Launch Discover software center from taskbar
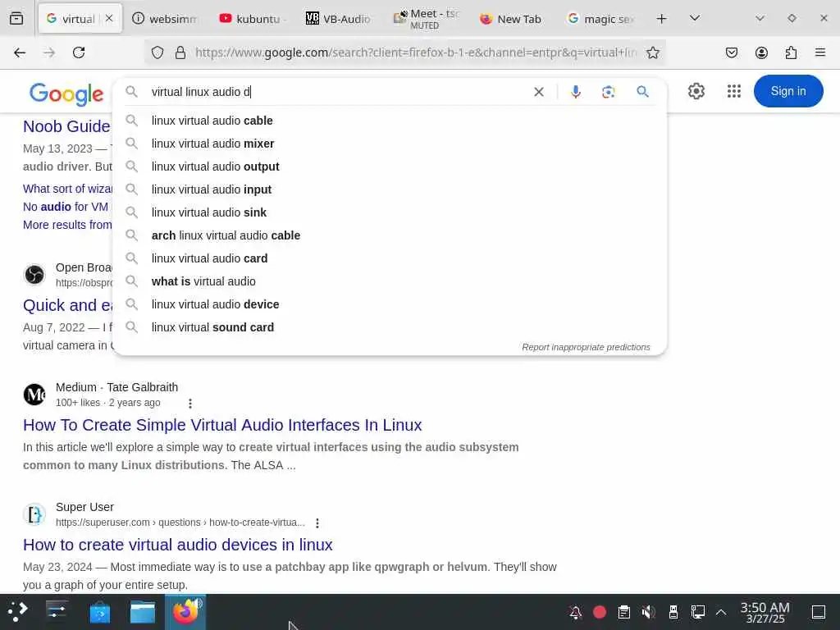The width and height of the screenshot is (840, 630). point(99,612)
